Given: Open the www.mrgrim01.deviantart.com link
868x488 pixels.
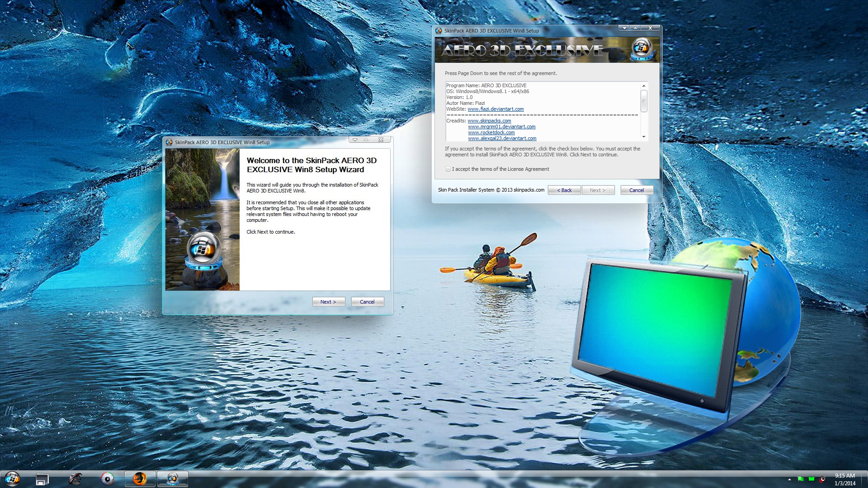Looking at the screenshot, I should pos(502,127).
